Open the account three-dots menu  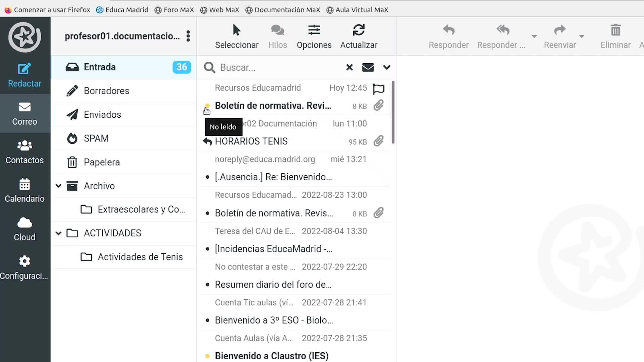[188, 36]
